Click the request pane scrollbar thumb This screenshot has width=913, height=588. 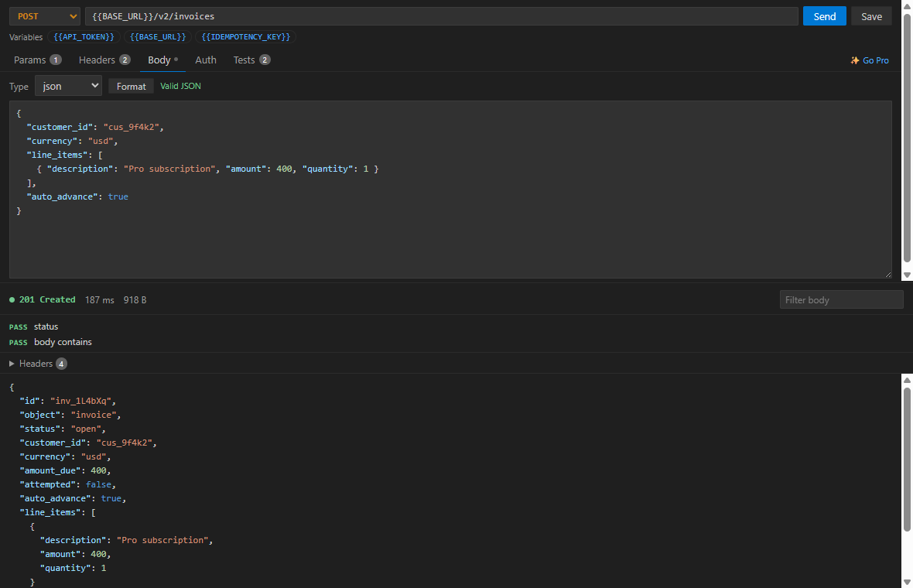[x=907, y=138]
